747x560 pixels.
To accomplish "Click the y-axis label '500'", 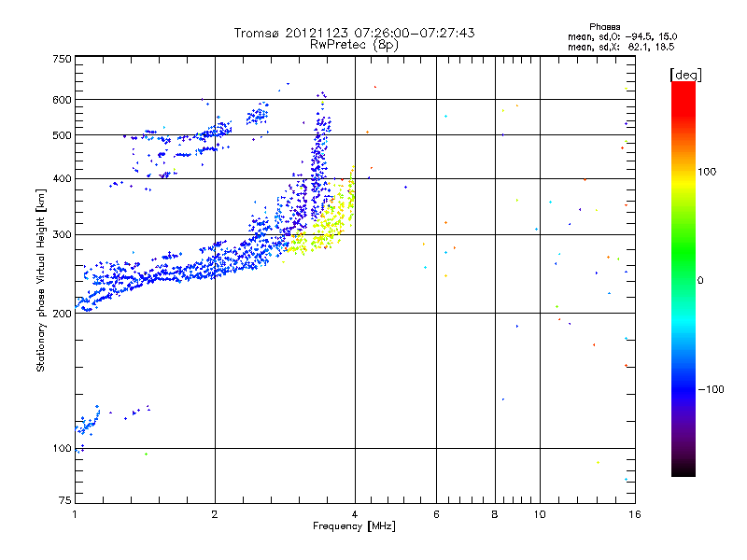I will click(62, 135).
